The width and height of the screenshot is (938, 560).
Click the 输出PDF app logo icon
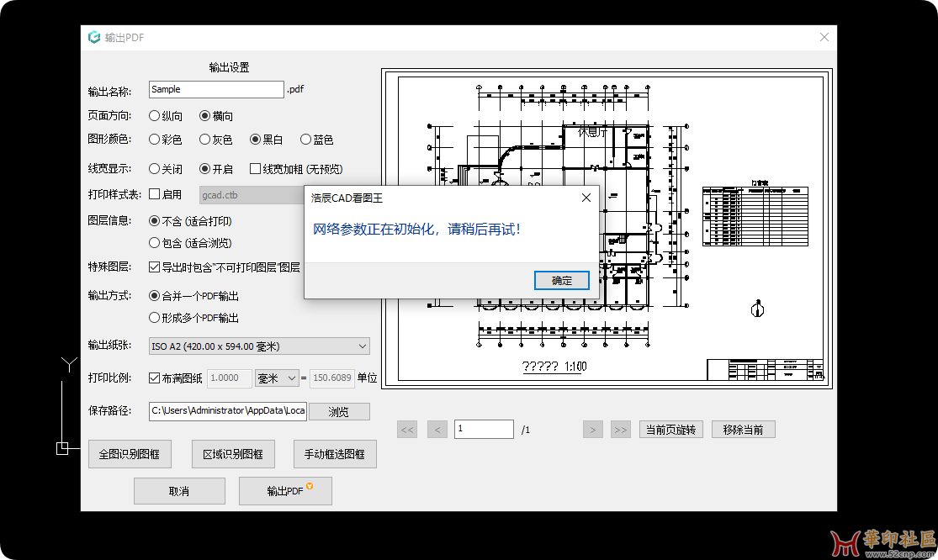pyautogui.click(x=95, y=37)
